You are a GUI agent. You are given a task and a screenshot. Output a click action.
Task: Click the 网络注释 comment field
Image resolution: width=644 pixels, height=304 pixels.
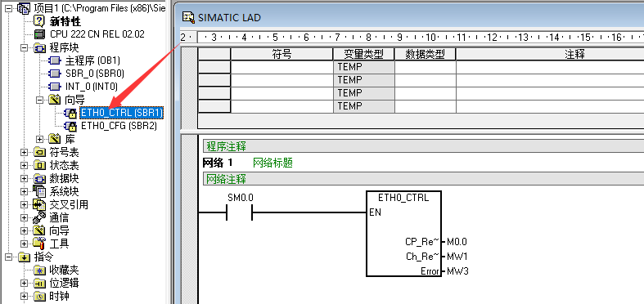(423, 179)
